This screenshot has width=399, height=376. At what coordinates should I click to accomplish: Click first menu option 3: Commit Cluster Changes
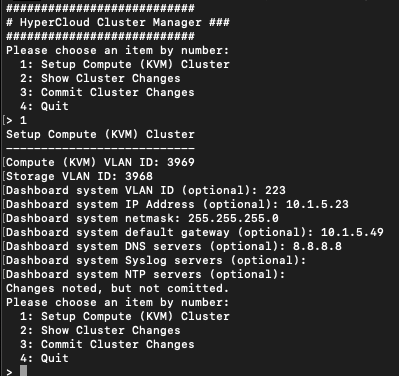point(107,92)
